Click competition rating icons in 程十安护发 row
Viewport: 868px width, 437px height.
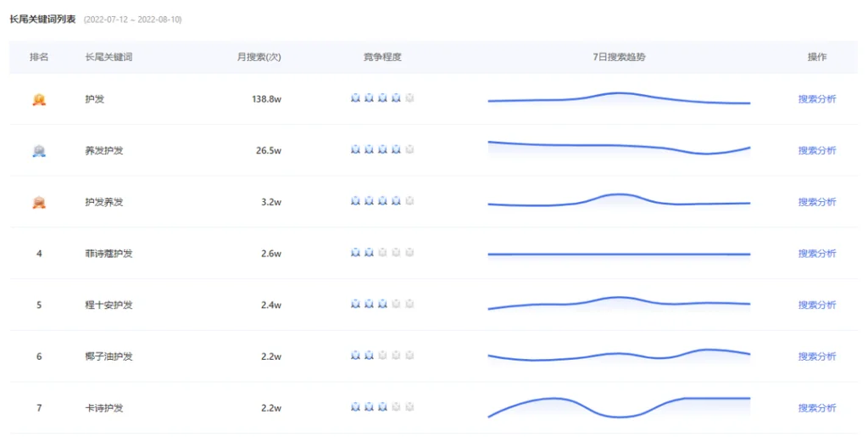382,304
